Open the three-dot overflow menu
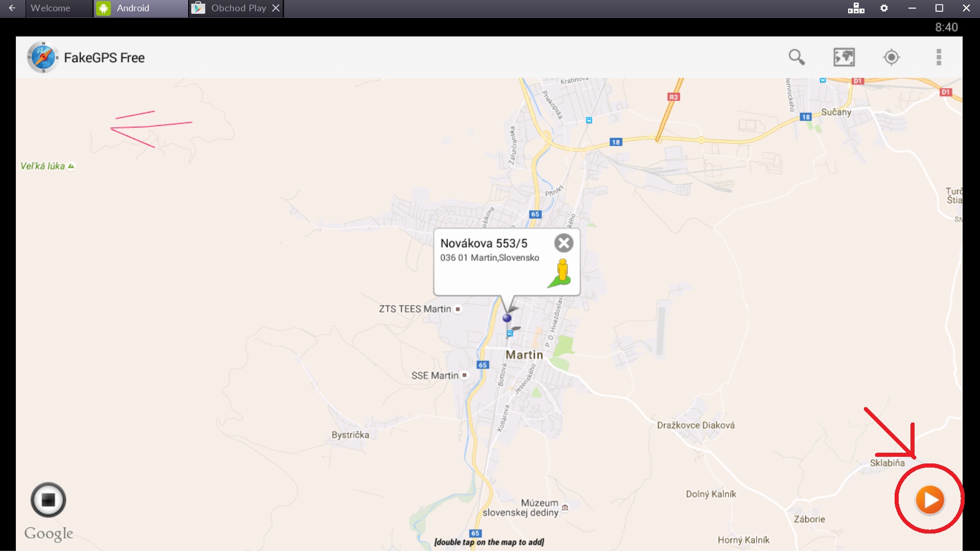The width and height of the screenshot is (980, 554). [x=939, y=57]
